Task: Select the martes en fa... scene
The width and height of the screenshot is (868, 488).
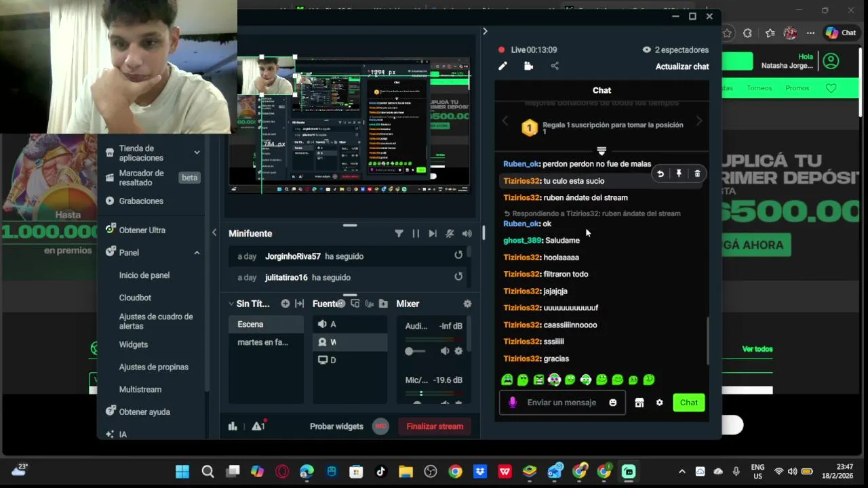Action: click(266, 342)
